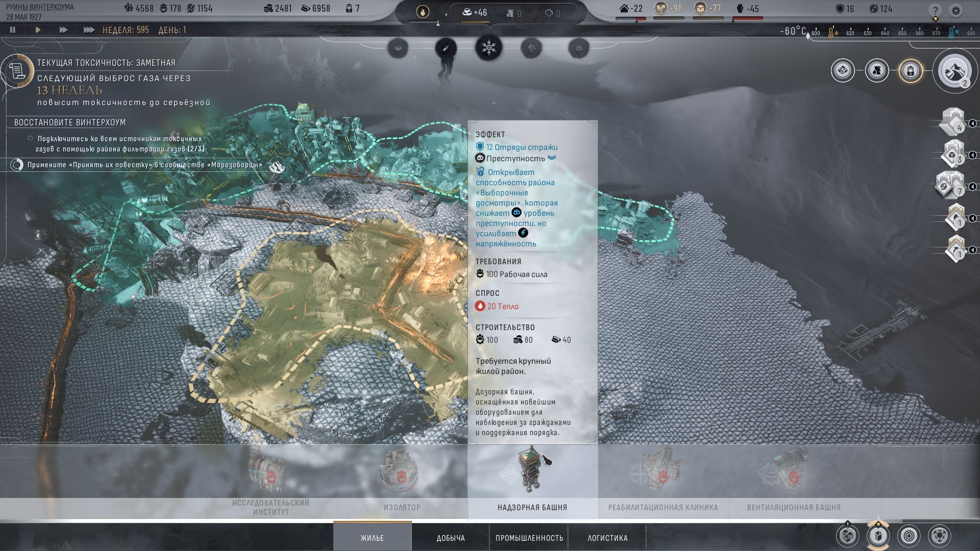Switch to the ДОБЫЧА tab
This screenshot has height=551, width=980.
(x=451, y=537)
